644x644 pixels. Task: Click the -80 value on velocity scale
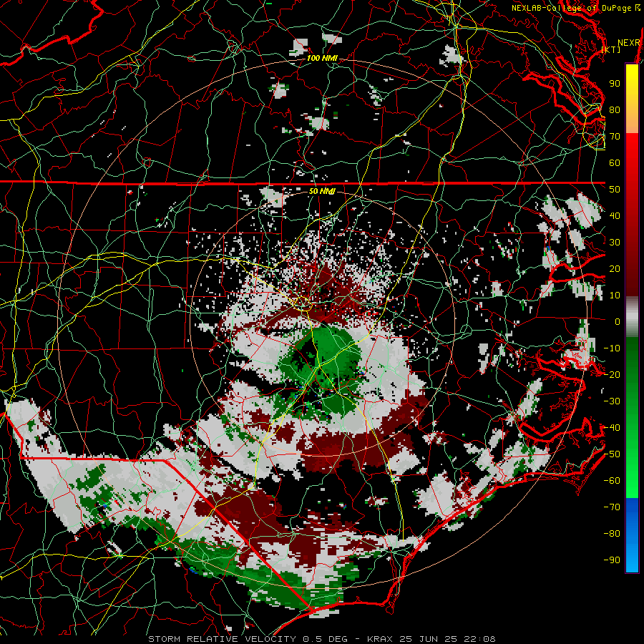pos(612,534)
